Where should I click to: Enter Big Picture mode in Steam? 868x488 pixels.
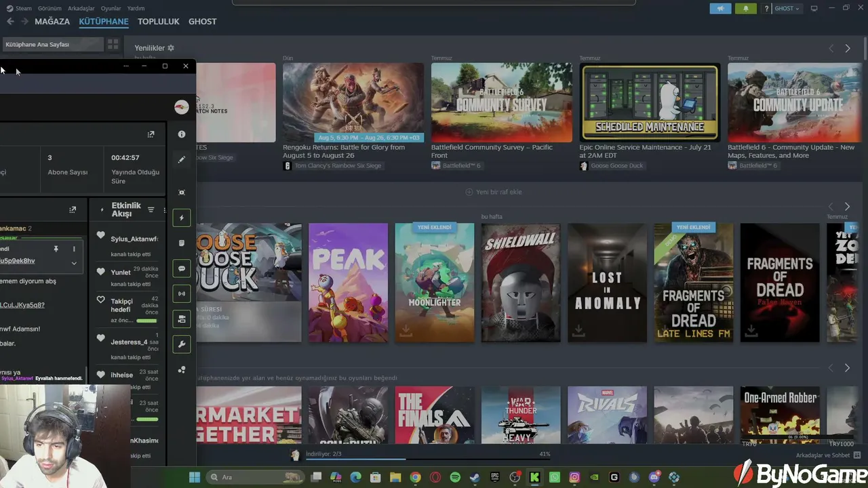[x=814, y=9]
